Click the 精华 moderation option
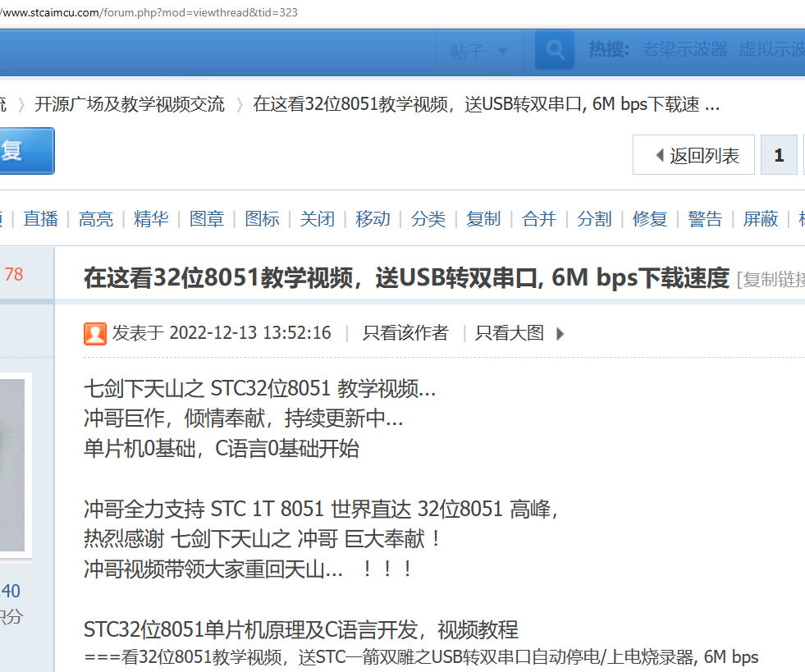The image size is (805, 672). (152, 219)
